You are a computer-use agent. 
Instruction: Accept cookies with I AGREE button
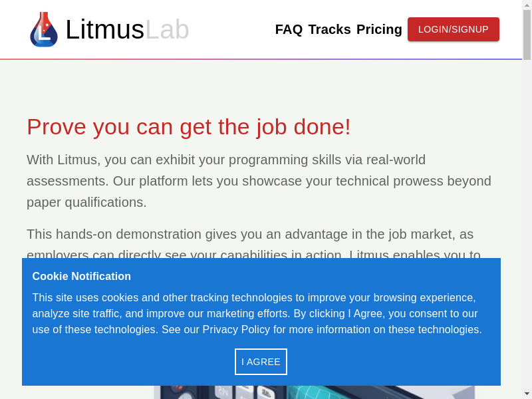[261, 362]
